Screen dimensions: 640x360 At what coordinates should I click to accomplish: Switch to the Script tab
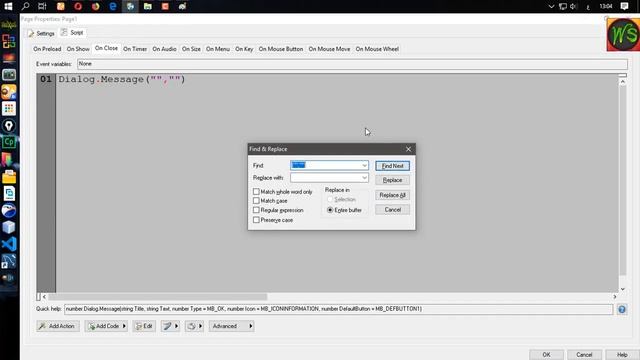click(72, 32)
